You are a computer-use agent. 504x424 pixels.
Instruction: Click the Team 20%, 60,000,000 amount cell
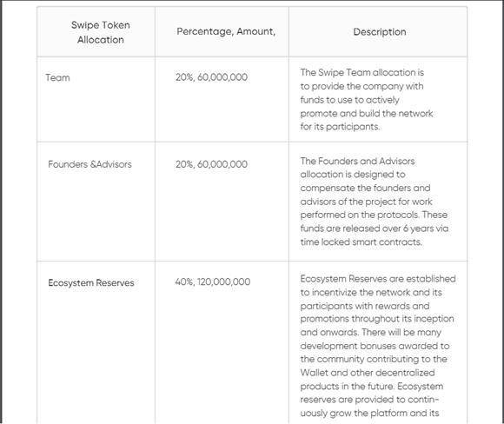pyautogui.click(x=211, y=77)
